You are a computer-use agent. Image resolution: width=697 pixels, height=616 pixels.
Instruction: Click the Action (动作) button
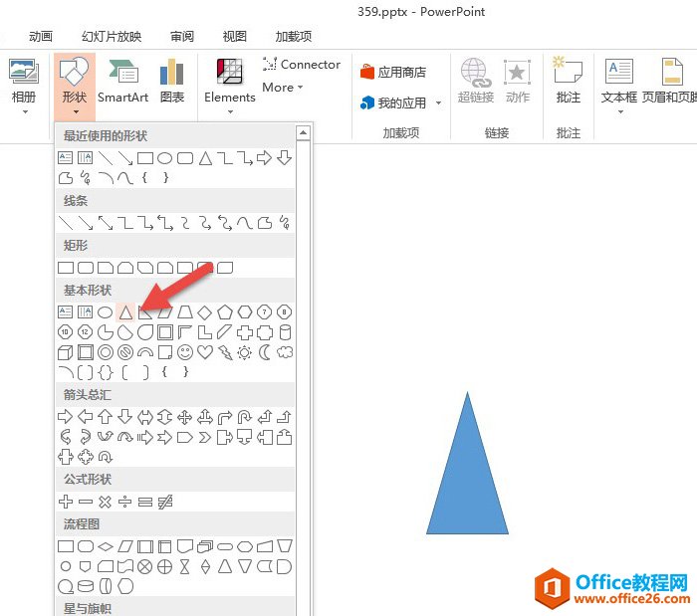tap(518, 81)
